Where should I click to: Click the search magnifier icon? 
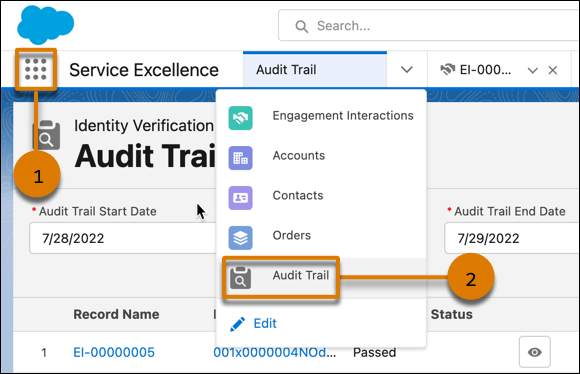pyautogui.click(x=301, y=26)
